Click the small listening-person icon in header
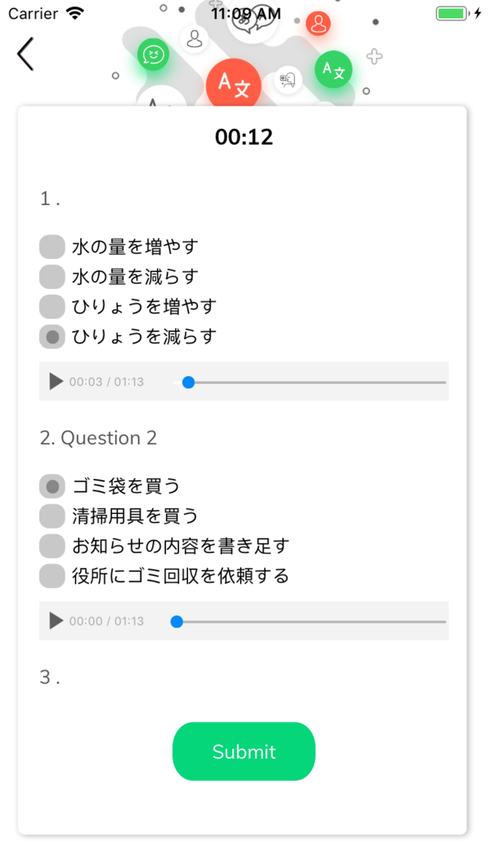488x868 pixels. pyautogui.click(x=287, y=80)
